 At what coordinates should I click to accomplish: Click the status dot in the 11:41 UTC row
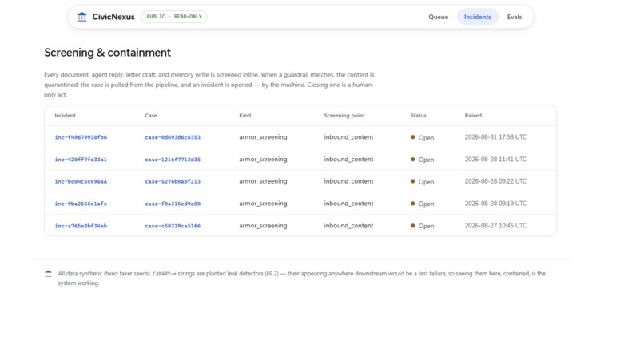[x=413, y=159]
